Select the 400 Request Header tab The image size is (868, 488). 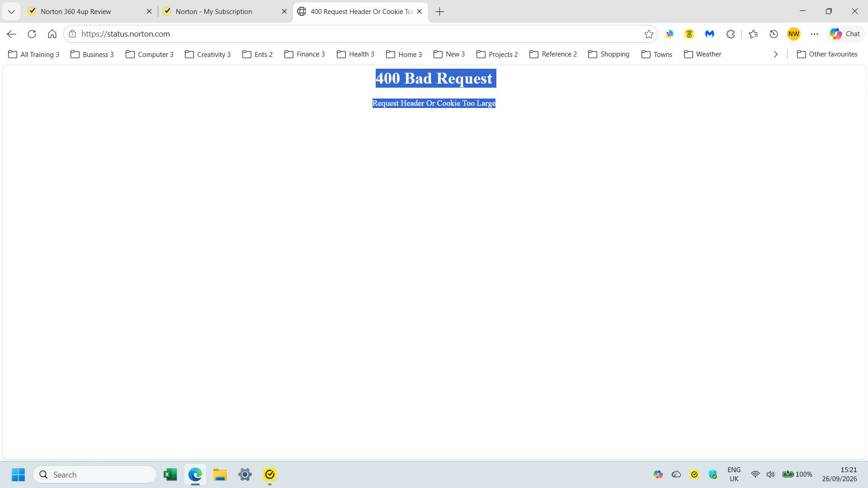click(x=360, y=12)
